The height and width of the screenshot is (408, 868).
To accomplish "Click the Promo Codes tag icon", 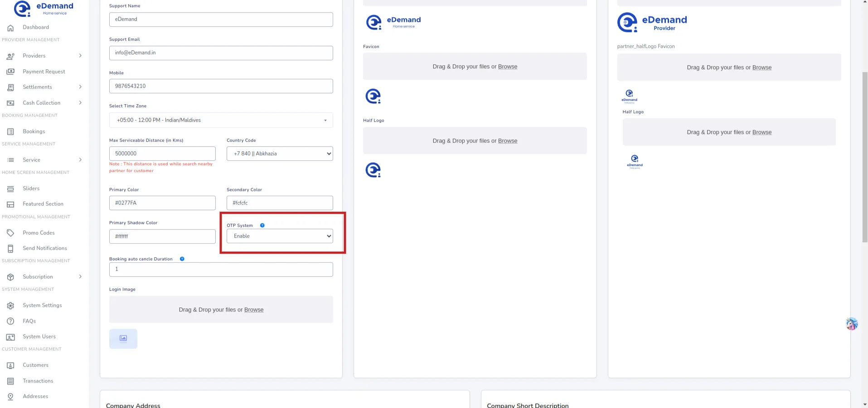I will 10,233.
